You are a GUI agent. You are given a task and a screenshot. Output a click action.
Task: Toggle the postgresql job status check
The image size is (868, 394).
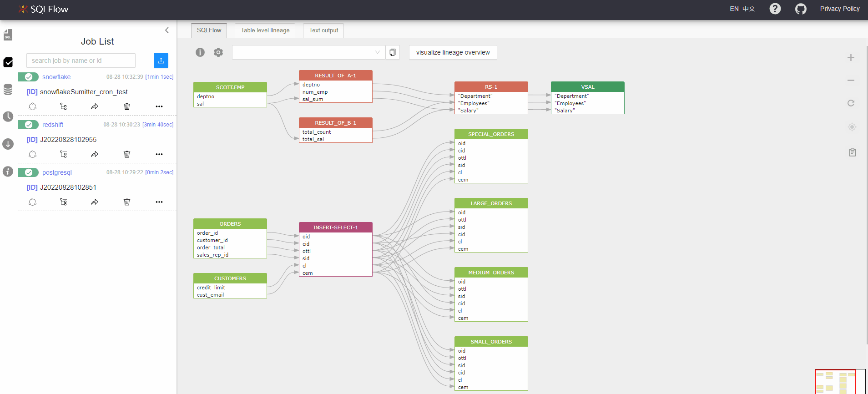(29, 172)
